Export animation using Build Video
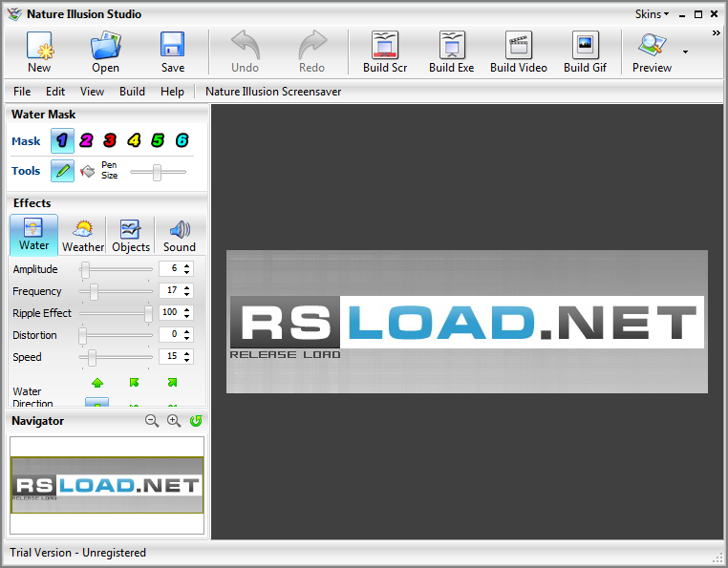Screen dimensions: 728x568 pyautogui.click(x=519, y=52)
